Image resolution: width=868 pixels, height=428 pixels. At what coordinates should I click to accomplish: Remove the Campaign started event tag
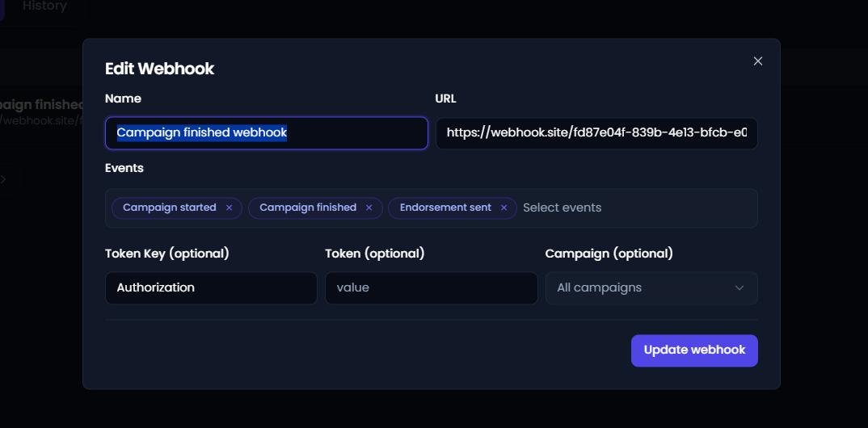click(x=230, y=208)
